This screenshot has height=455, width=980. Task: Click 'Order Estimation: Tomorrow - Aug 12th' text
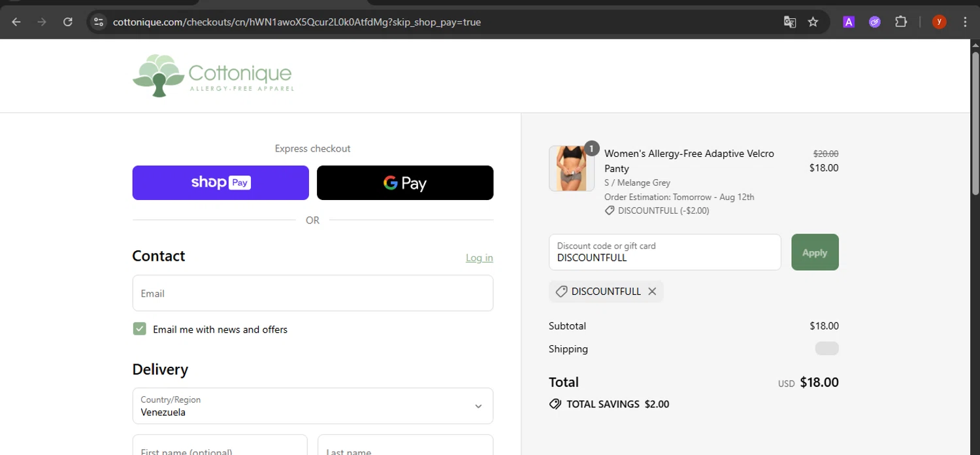679,197
